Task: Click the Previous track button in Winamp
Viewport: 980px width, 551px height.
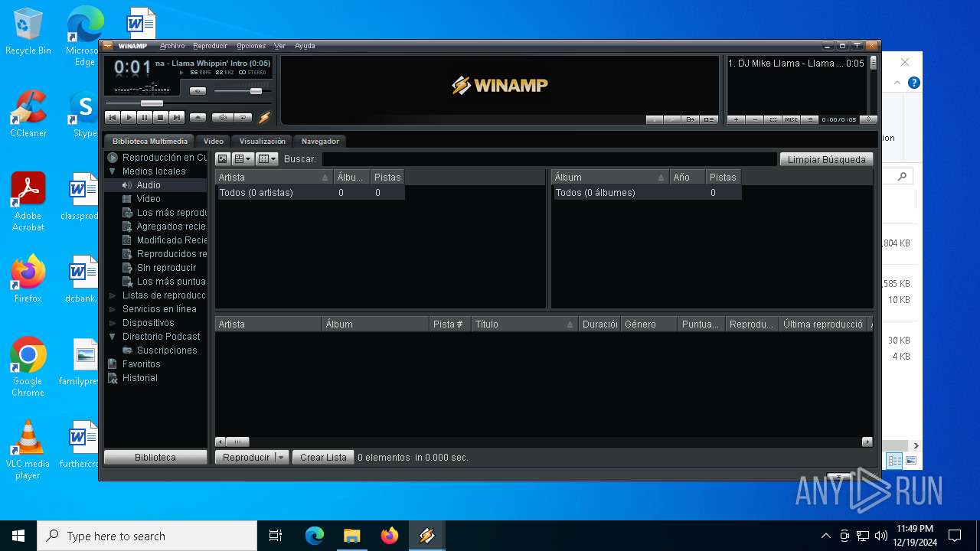Action: (112, 118)
